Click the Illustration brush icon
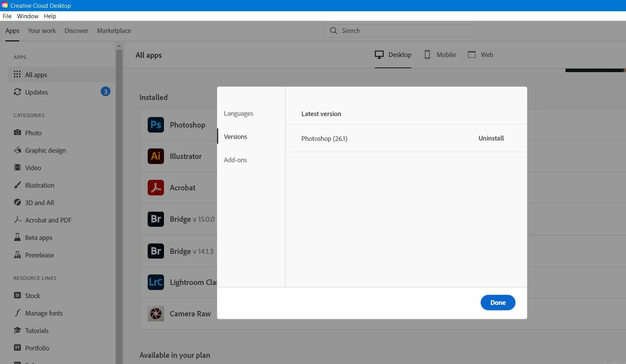 click(x=17, y=185)
